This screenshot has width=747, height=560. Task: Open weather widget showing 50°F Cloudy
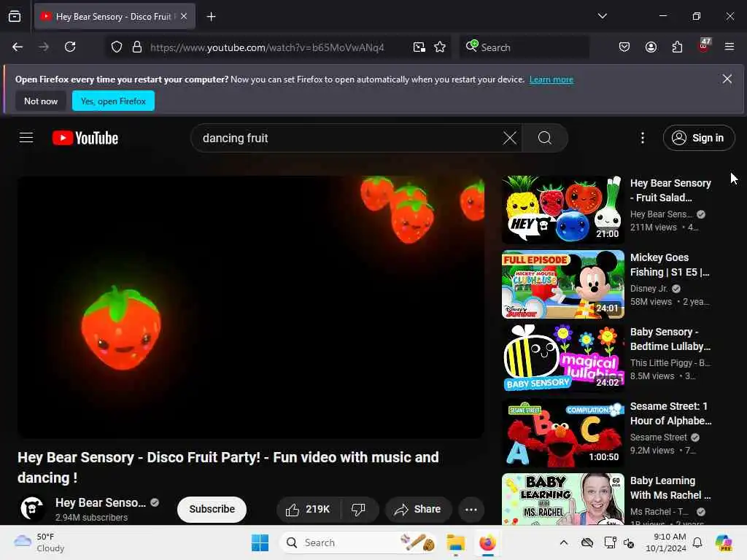pyautogui.click(x=39, y=542)
